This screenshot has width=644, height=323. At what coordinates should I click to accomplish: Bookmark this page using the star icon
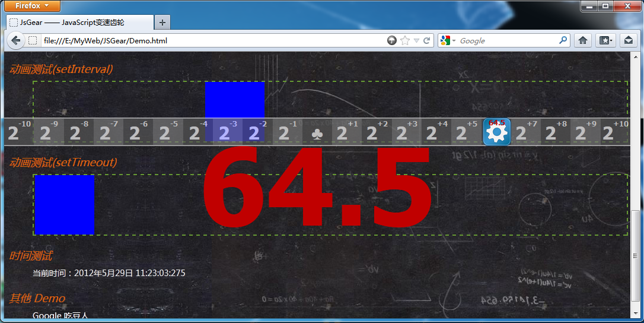coord(405,40)
